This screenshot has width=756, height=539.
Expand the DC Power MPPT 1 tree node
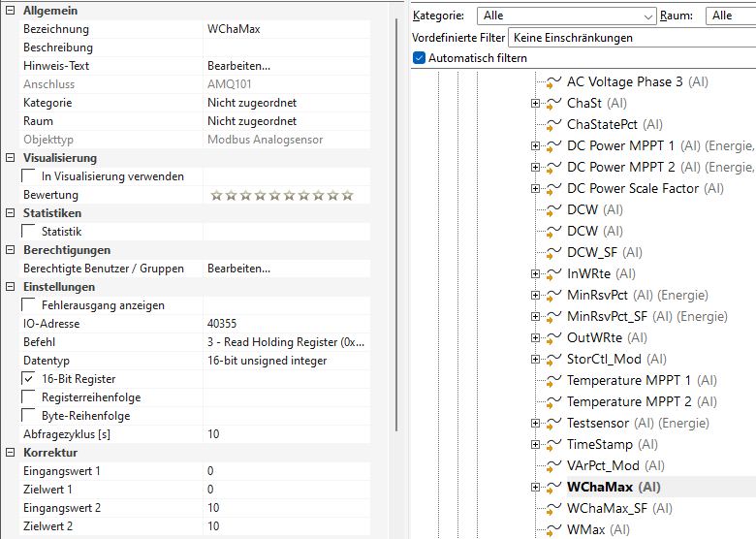pos(535,146)
